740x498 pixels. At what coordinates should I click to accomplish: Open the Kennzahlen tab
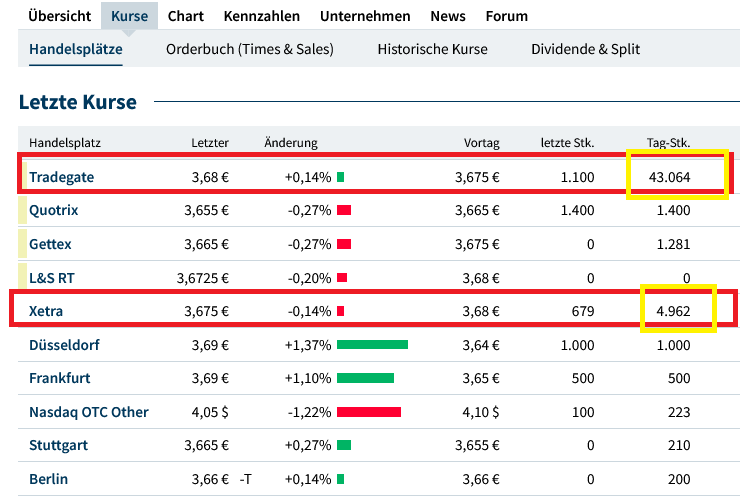(x=262, y=16)
